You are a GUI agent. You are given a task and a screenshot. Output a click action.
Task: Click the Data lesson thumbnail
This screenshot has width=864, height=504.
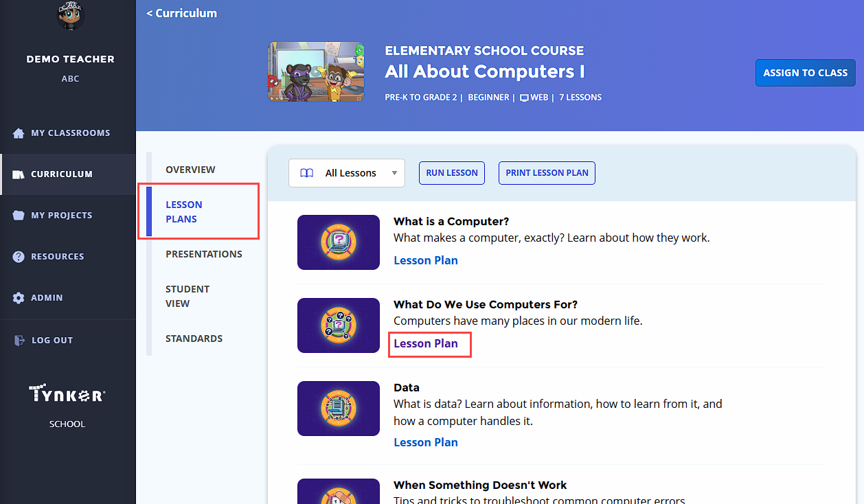339,409
